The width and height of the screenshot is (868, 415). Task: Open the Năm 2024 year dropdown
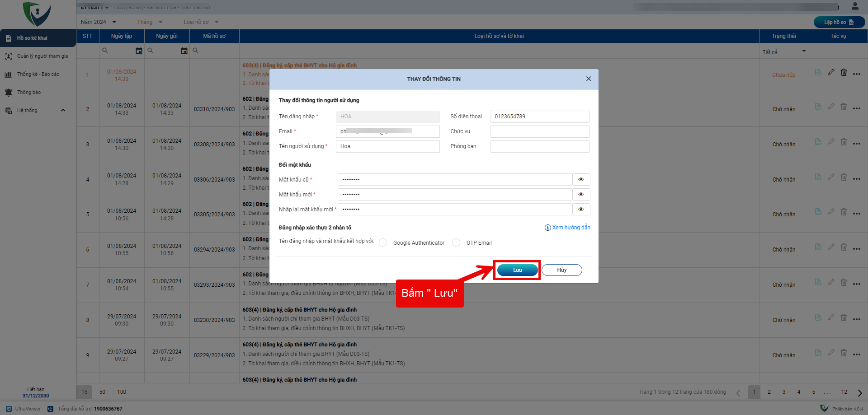point(99,22)
